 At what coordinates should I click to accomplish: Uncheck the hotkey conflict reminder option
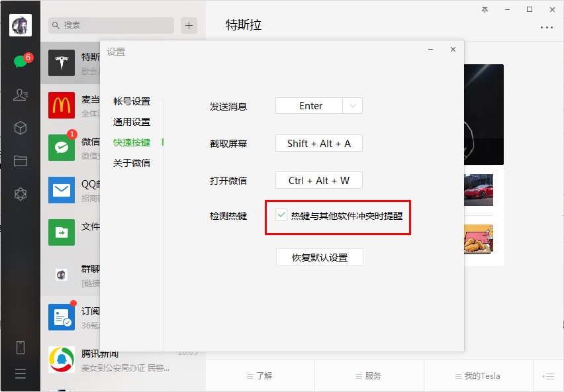pyautogui.click(x=281, y=214)
